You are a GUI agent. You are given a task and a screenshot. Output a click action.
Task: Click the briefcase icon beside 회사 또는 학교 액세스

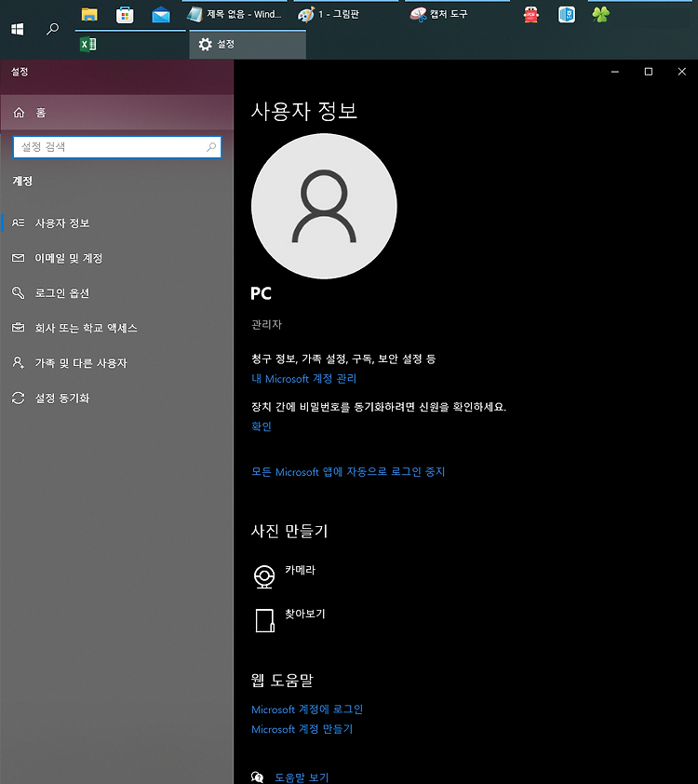[x=18, y=328]
